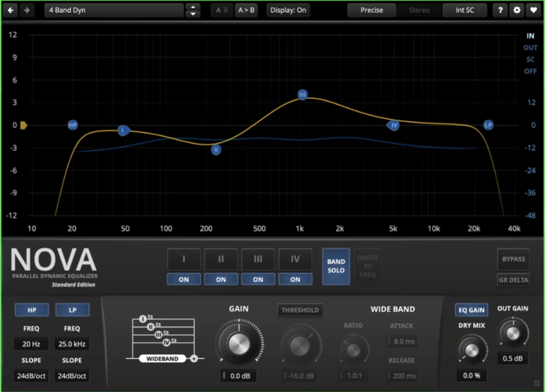
Task: Open settings with the gear icon
Action: click(x=517, y=10)
